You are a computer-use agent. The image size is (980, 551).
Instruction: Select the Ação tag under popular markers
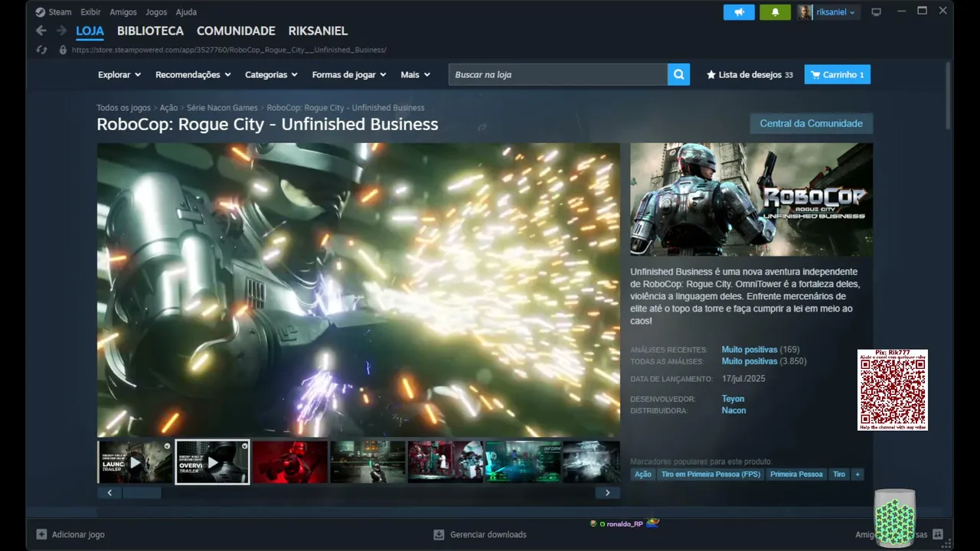643,474
